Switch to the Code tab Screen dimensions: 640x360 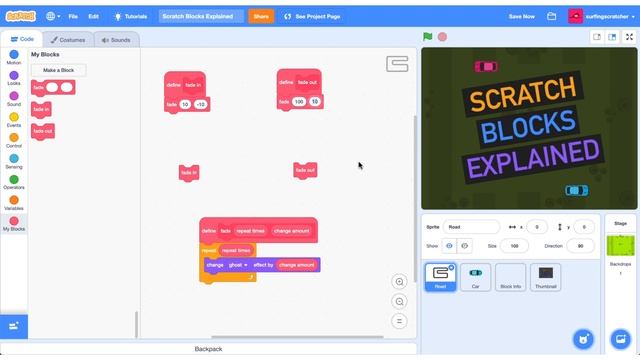point(22,39)
